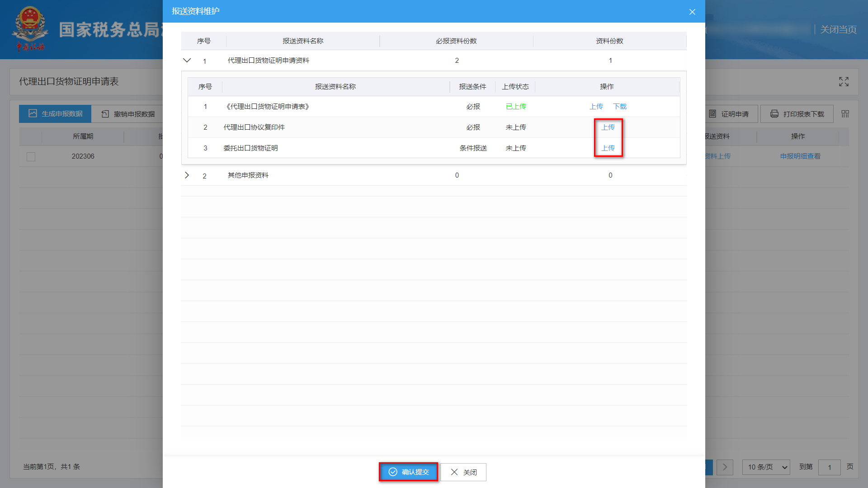
Task: Click the page number input field
Action: pyautogui.click(x=829, y=467)
